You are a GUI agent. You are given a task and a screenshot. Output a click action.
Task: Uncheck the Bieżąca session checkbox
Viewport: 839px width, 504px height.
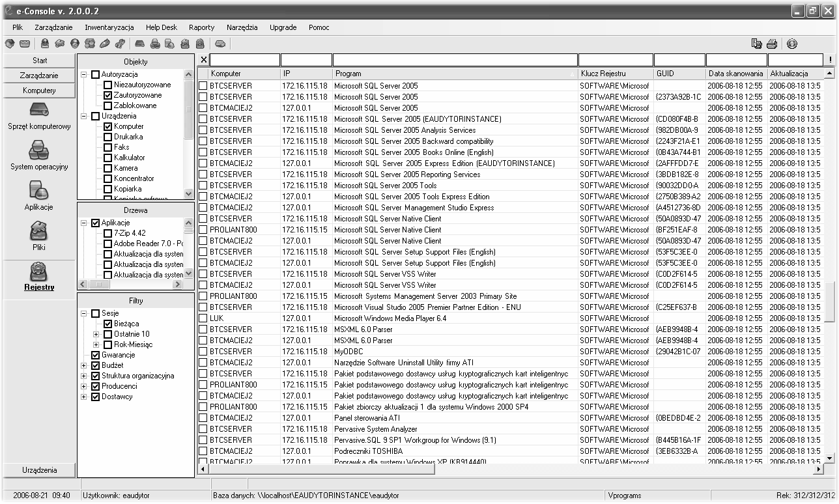click(x=108, y=324)
